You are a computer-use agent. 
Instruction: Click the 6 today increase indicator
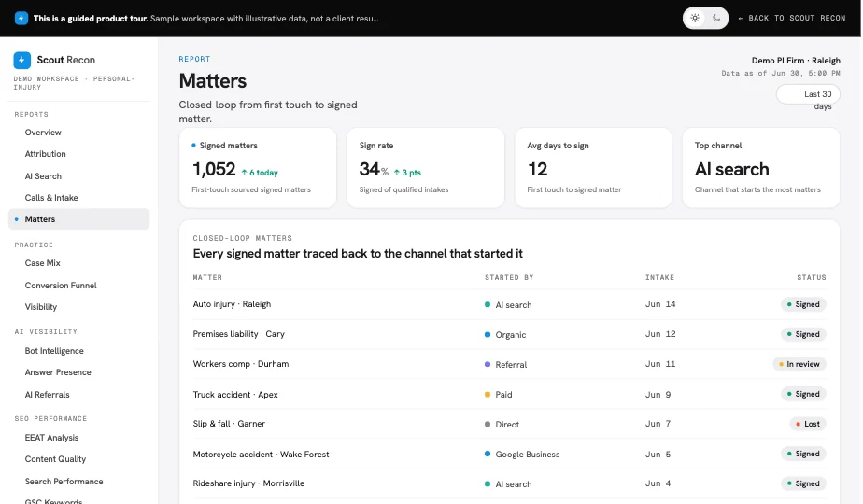click(x=260, y=173)
